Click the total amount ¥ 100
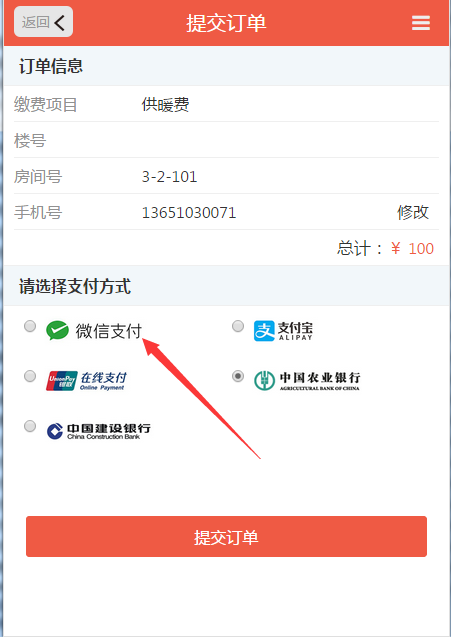Screen dimensions: 451x637 tap(412, 249)
